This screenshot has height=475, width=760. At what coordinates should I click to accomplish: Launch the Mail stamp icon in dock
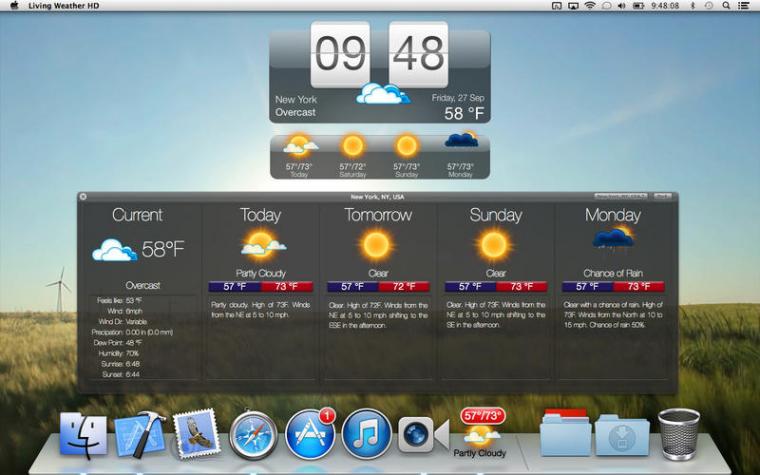pos(195,434)
